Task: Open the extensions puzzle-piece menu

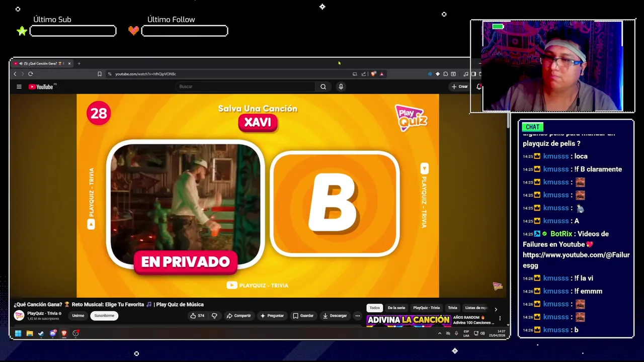Action: (445, 74)
